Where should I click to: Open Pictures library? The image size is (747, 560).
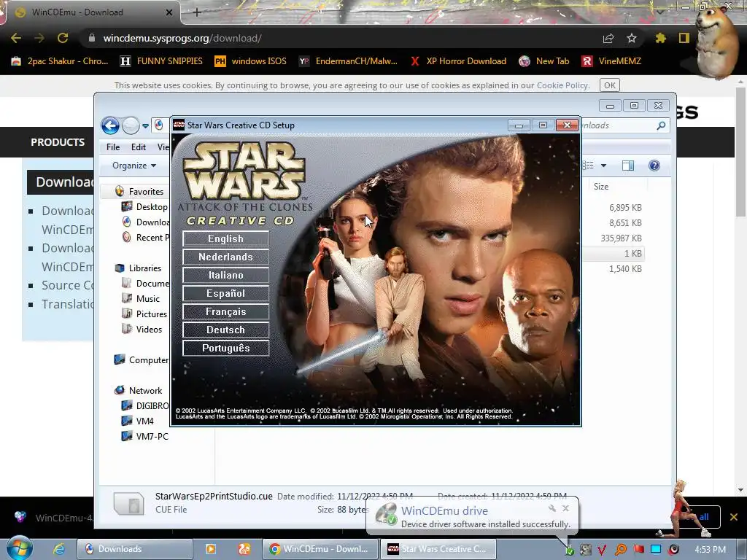[x=145, y=314]
